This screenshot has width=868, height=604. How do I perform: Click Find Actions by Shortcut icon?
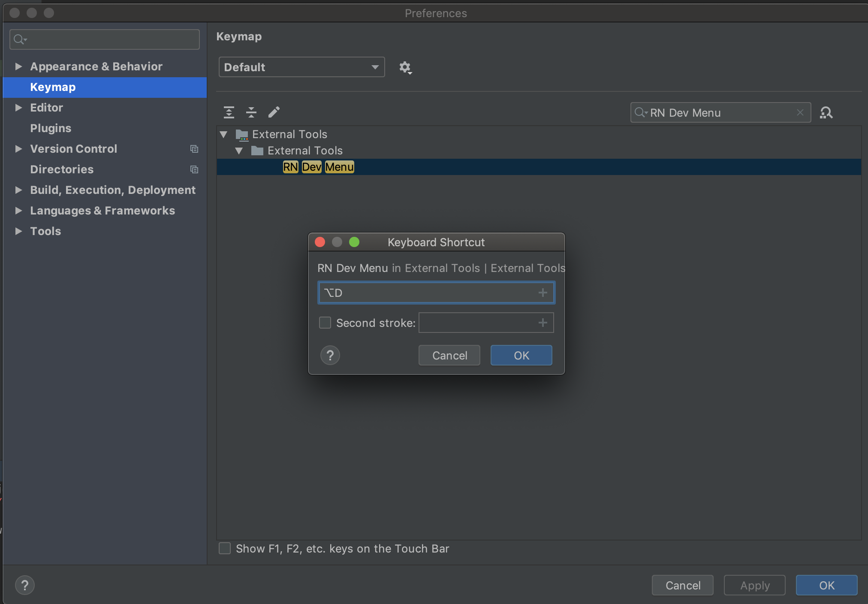(826, 113)
